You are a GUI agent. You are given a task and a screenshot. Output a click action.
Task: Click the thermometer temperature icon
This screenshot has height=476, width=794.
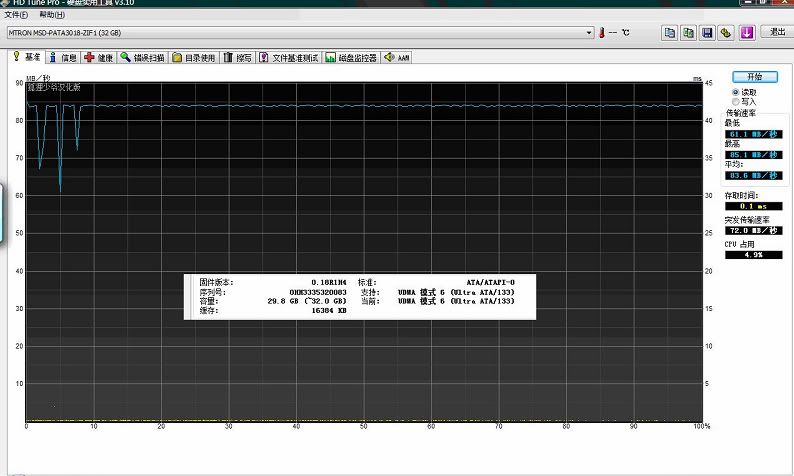click(602, 32)
